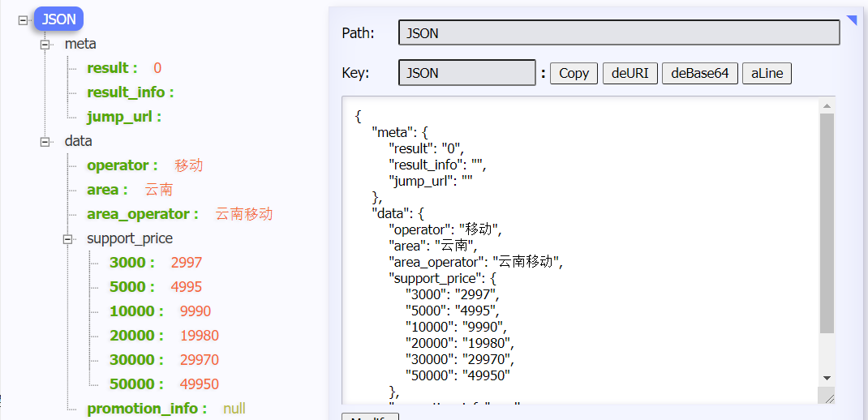This screenshot has width=868, height=420.
Task: Collapse the meta tree node
Action: point(45,45)
